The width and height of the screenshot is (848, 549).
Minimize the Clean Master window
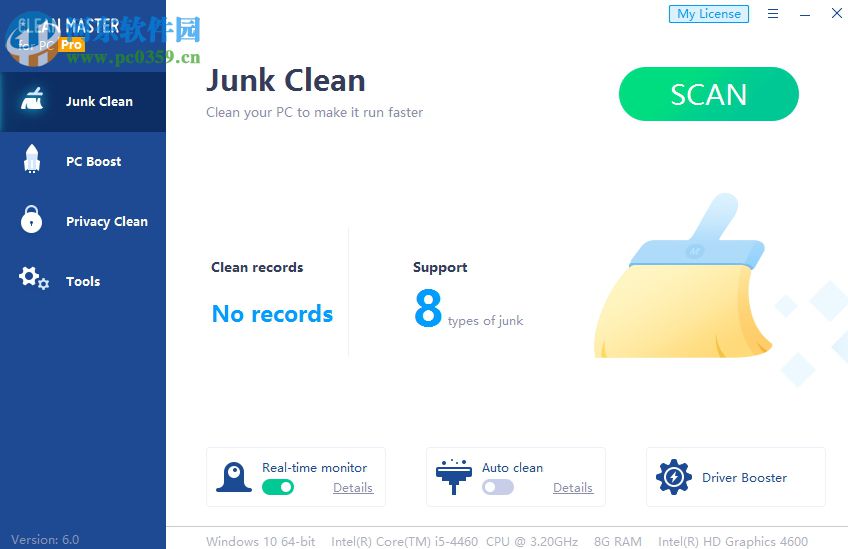[x=805, y=15]
